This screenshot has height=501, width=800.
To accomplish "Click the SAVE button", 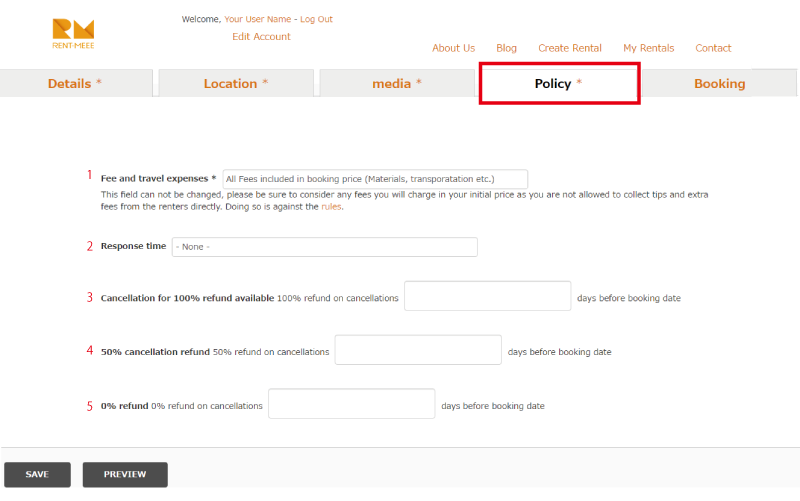I will point(37,474).
